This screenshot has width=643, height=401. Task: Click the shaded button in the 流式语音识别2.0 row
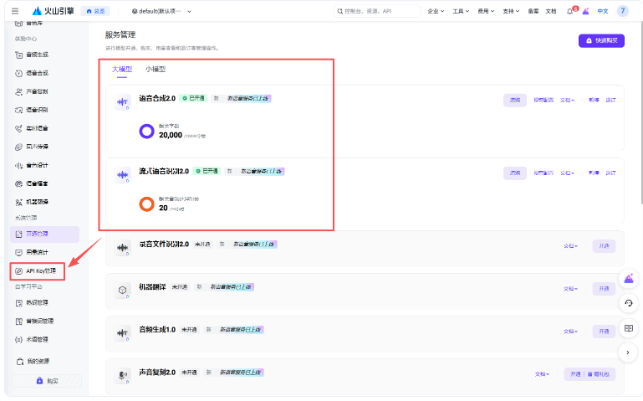515,173
